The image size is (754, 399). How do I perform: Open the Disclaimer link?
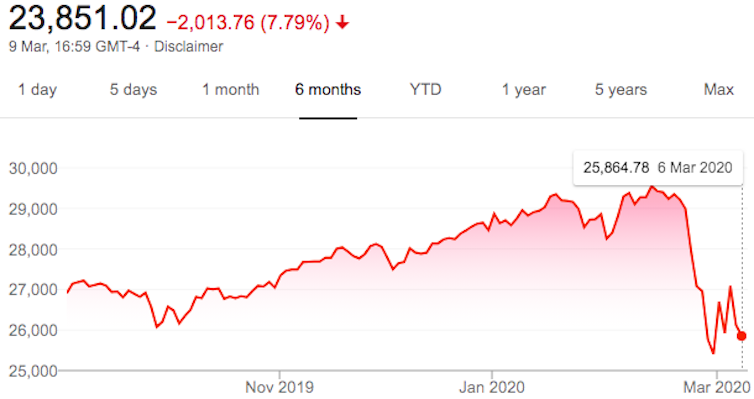(x=188, y=47)
